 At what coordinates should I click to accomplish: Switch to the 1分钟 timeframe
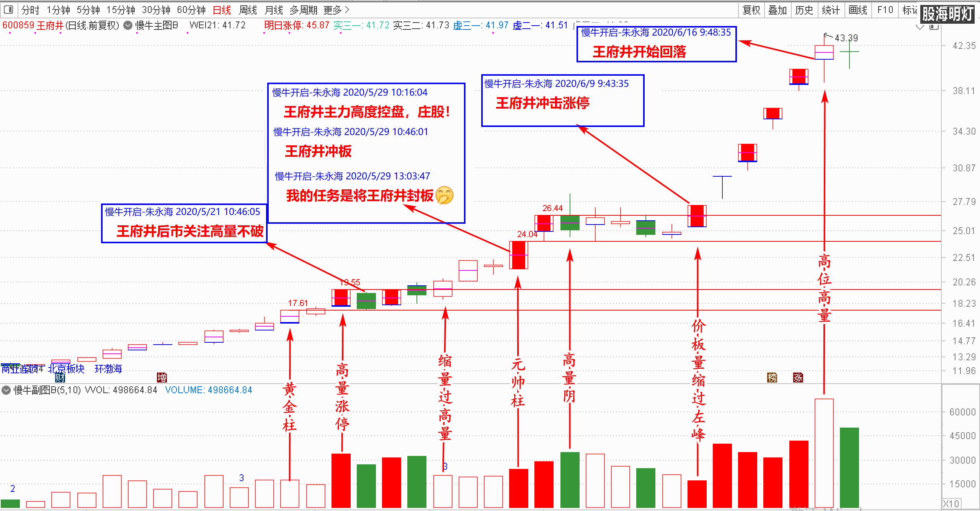click(58, 10)
